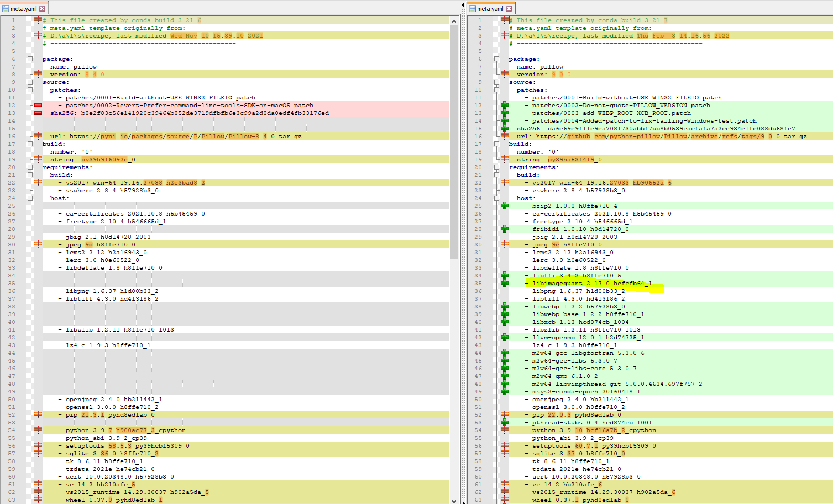Click the removed-line marker for 0002-Revert-Prefer patch
This screenshot has width=833, height=504.
coord(38,105)
